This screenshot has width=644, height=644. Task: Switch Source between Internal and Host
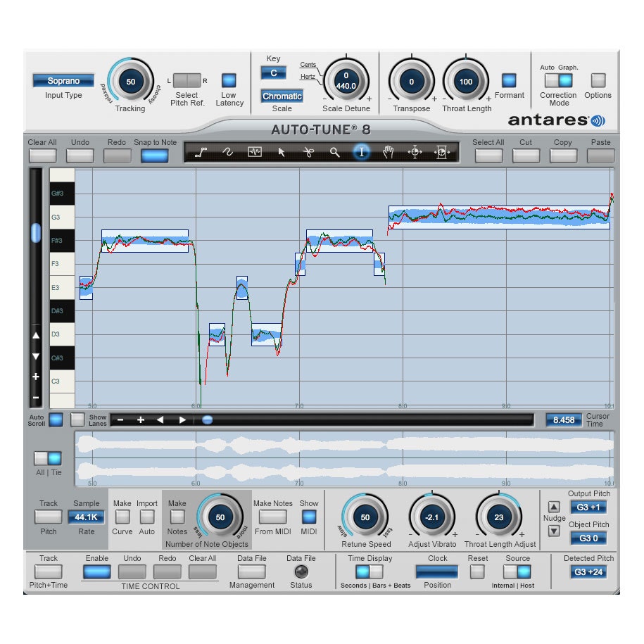click(x=517, y=572)
